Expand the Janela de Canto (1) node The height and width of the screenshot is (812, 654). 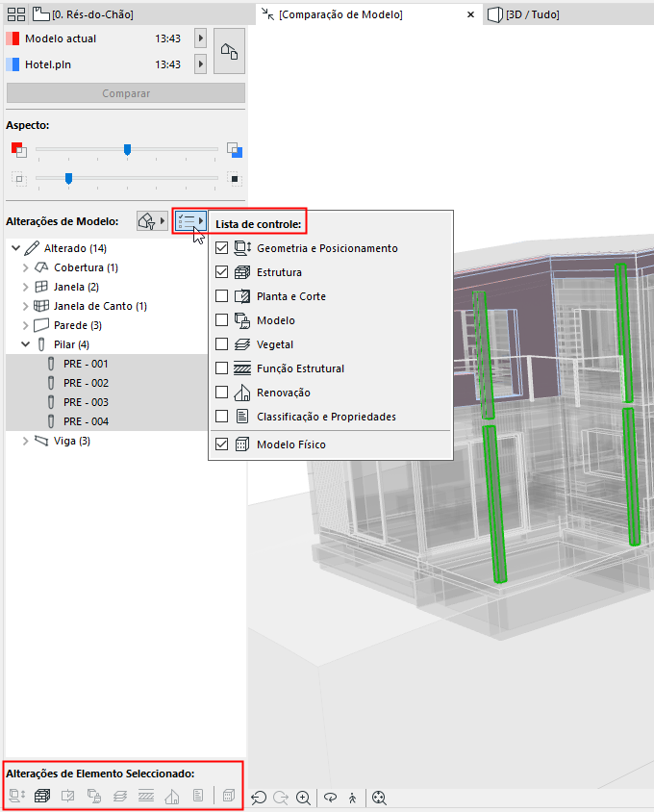pyautogui.click(x=25, y=306)
